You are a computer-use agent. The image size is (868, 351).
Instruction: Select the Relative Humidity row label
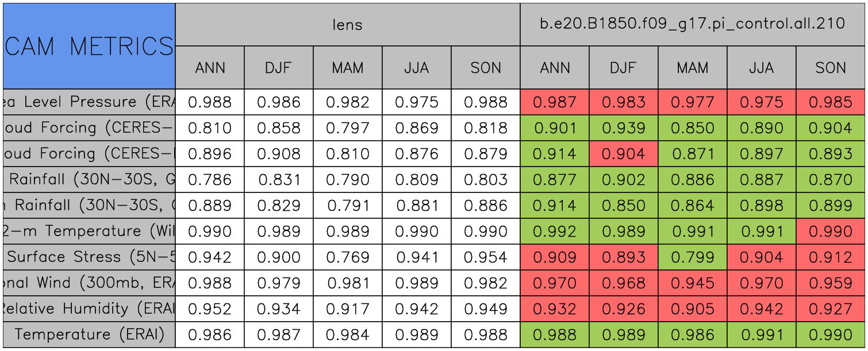click(x=89, y=308)
